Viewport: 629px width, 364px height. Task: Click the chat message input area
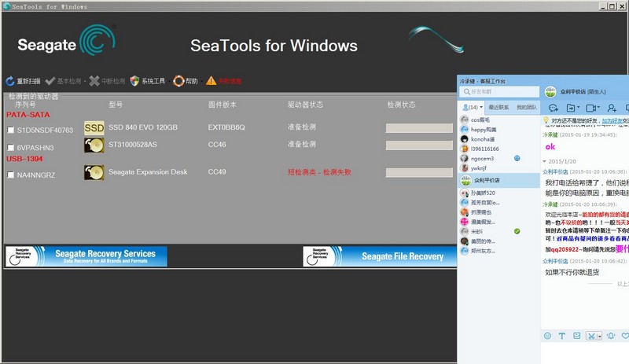pyautogui.click(x=585, y=352)
